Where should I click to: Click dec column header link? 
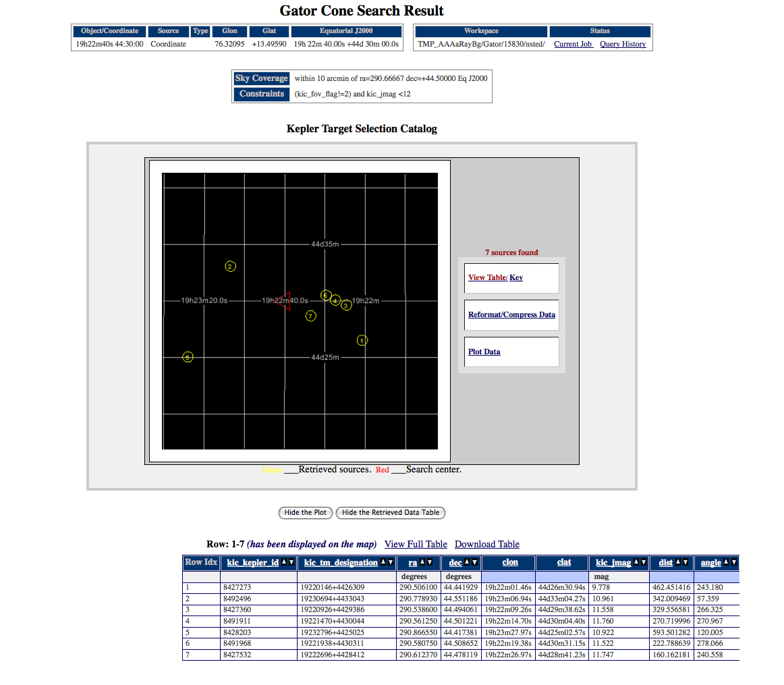455,562
